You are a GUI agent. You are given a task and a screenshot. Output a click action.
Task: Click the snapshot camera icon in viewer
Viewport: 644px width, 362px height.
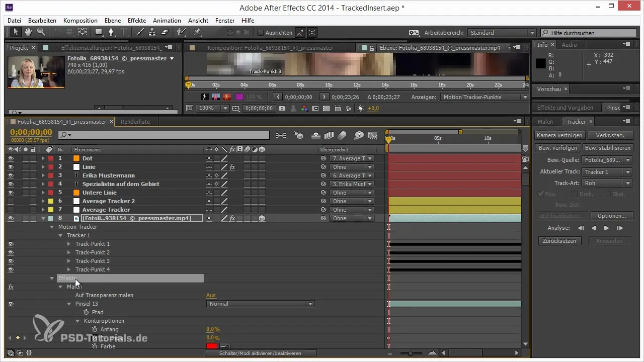pyautogui.click(x=282, y=108)
